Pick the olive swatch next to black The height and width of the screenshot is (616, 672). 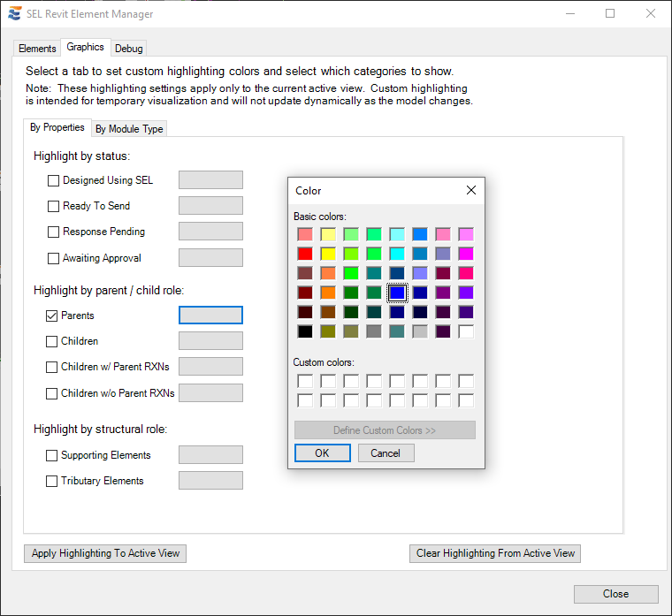pos(328,331)
